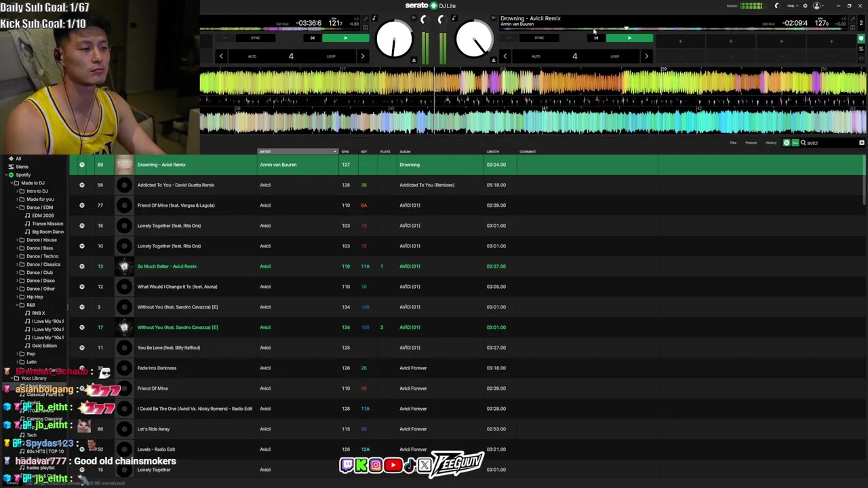Toggle Spotify search filter icon

(787, 143)
